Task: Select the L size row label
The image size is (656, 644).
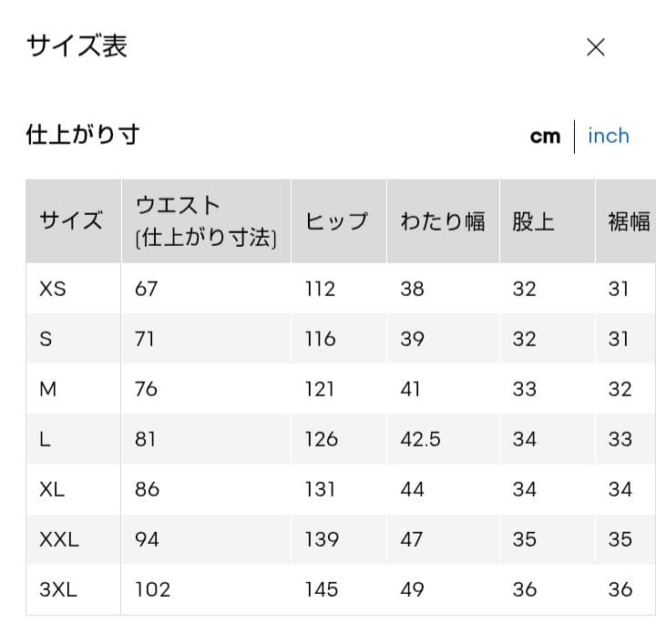Action: (x=45, y=439)
